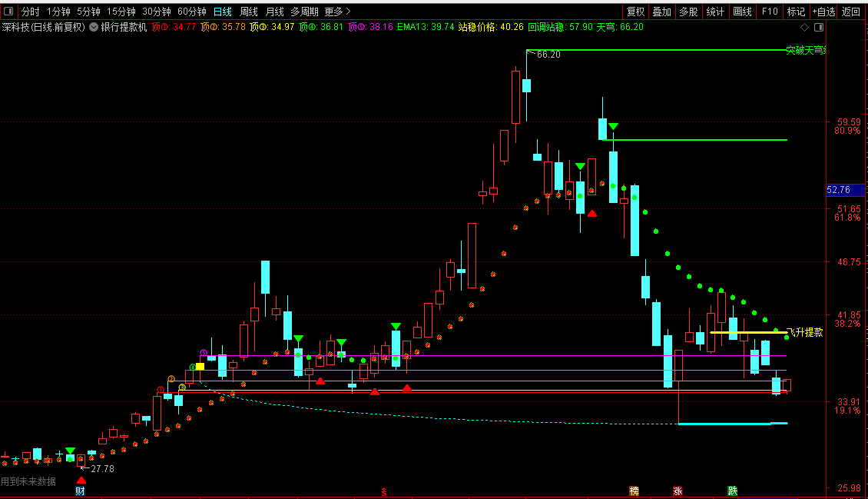Switch to 周线 weekly chart
The height and width of the screenshot is (499, 868).
coord(249,12)
